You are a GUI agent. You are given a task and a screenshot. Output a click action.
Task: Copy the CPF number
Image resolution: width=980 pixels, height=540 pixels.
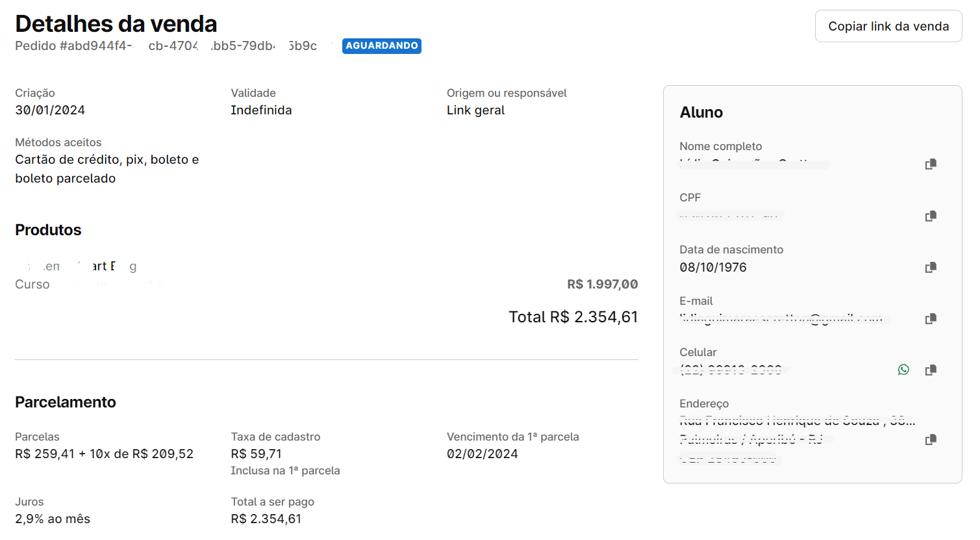click(x=931, y=216)
